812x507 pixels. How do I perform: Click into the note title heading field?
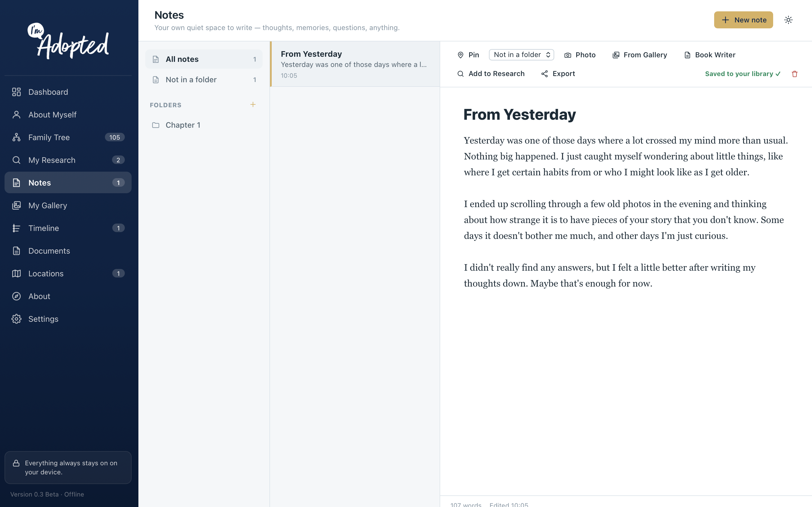point(519,114)
